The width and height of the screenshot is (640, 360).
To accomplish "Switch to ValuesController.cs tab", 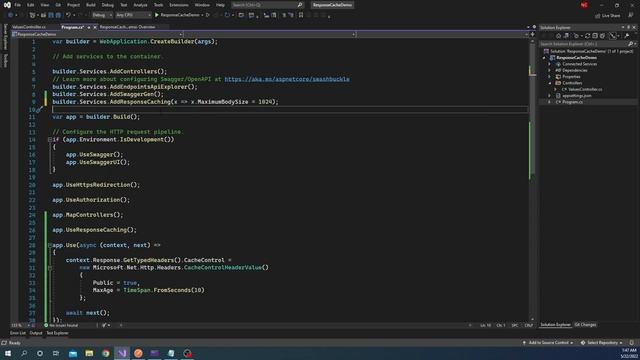I will pos(29,27).
